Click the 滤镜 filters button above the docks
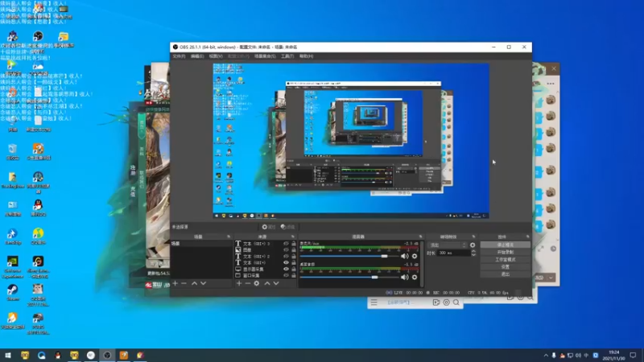 287,227
